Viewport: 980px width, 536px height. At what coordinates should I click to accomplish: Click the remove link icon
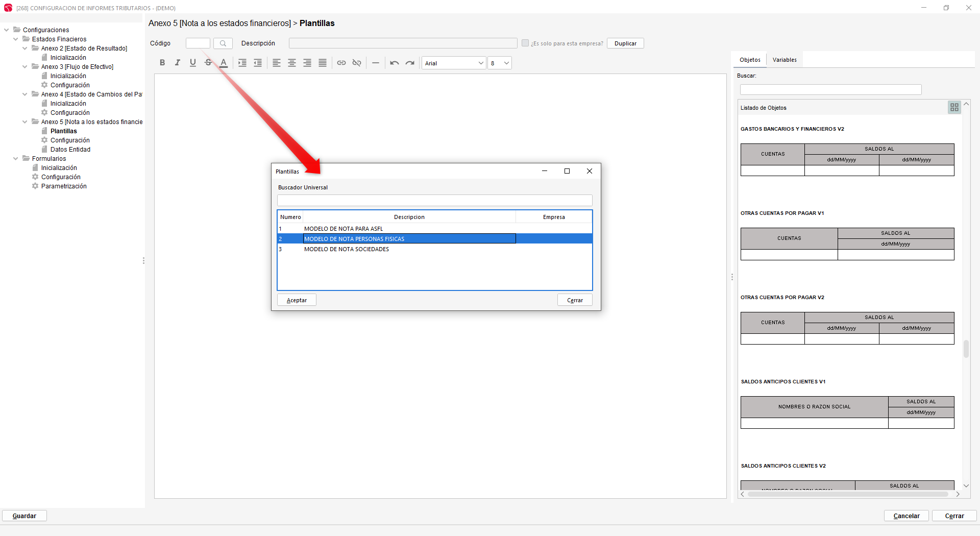click(x=357, y=63)
